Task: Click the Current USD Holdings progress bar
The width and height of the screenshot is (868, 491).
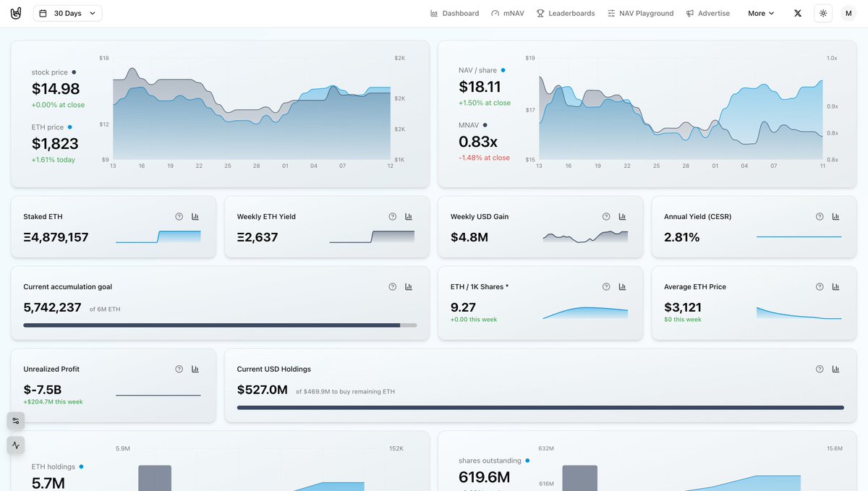Action: pyautogui.click(x=540, y=408)
